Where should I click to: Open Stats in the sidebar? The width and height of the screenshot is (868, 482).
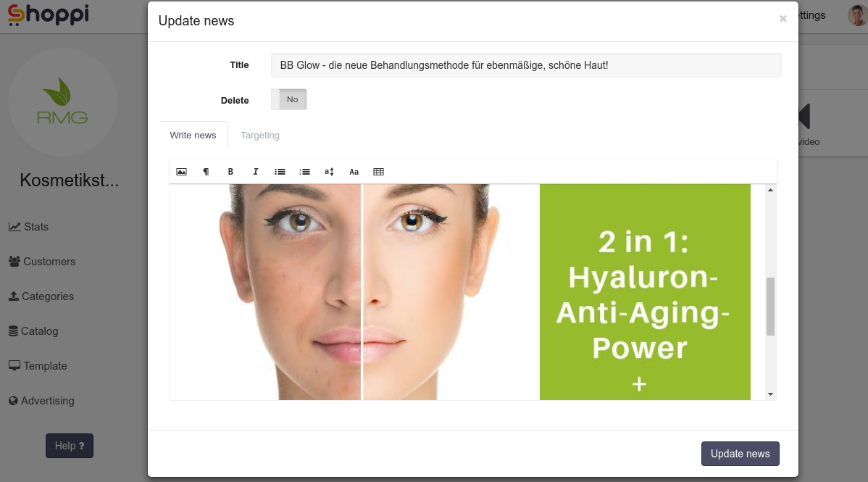[29, 227]
